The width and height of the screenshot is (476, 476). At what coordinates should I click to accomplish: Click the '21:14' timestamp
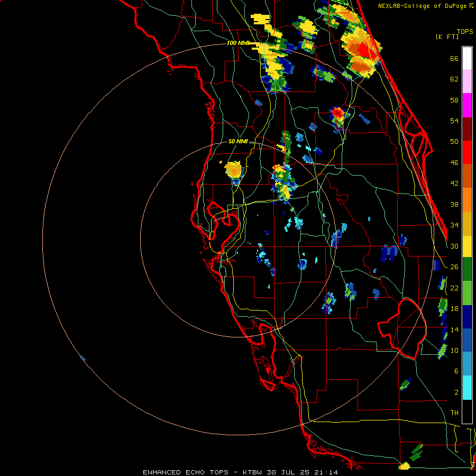328,472
